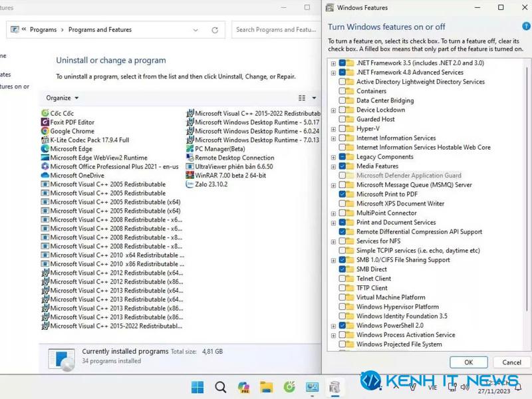Select Microsoft Visual C++ 2010 x64 Redistributable

[x=113, y=255]
